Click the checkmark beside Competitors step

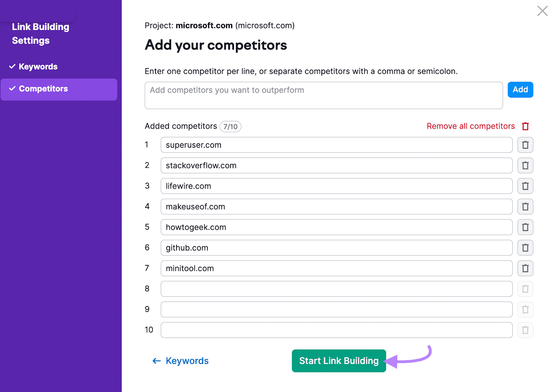pyautogui.click(x=12, y=88)
